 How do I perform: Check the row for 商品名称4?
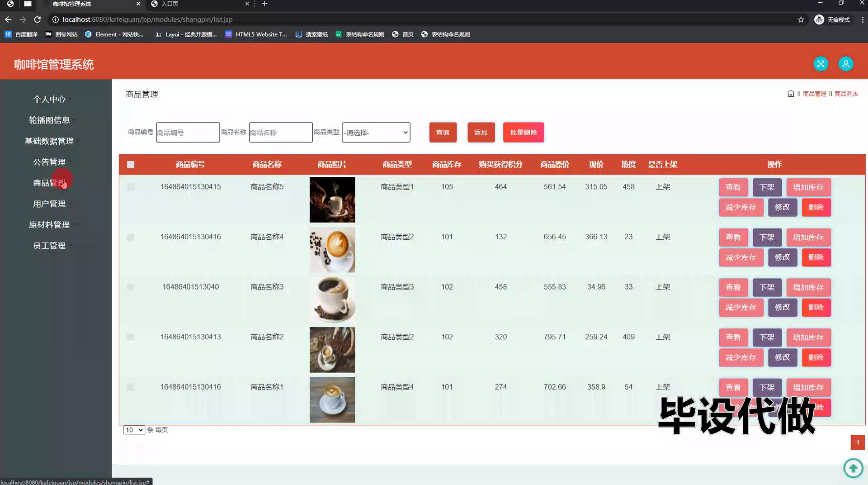click(x=131, y=237)
